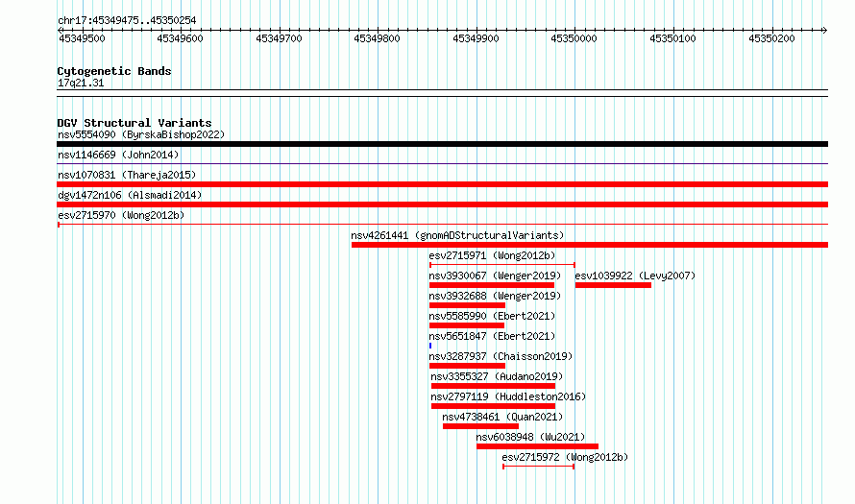Select the red nsv3287937 variant bar

click(467, 366)
